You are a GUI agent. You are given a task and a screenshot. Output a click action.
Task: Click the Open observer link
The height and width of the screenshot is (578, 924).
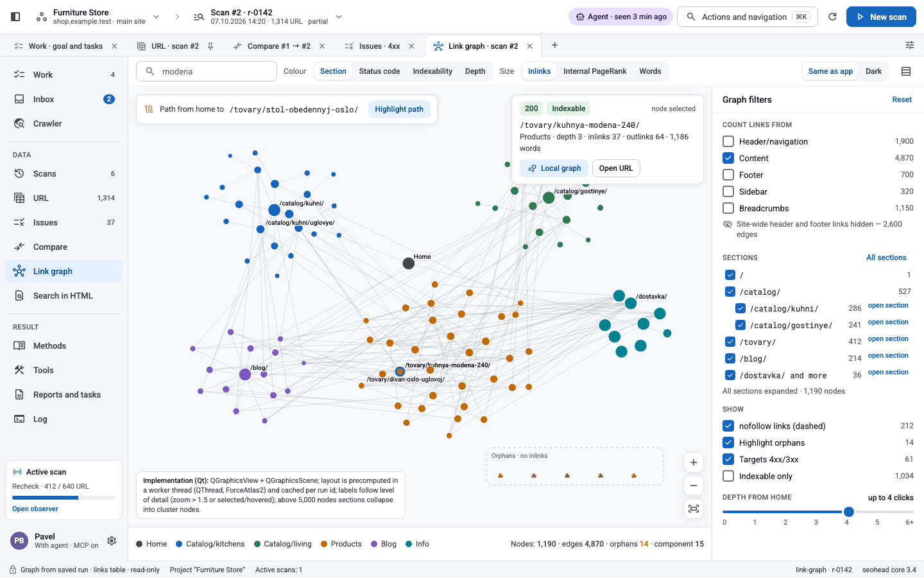point(35,509)
